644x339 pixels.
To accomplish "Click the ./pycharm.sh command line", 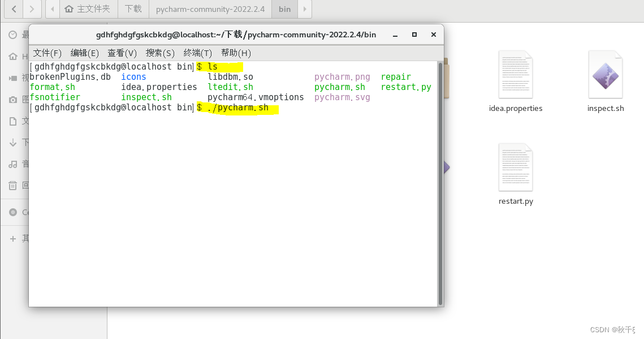I will 238,108.
